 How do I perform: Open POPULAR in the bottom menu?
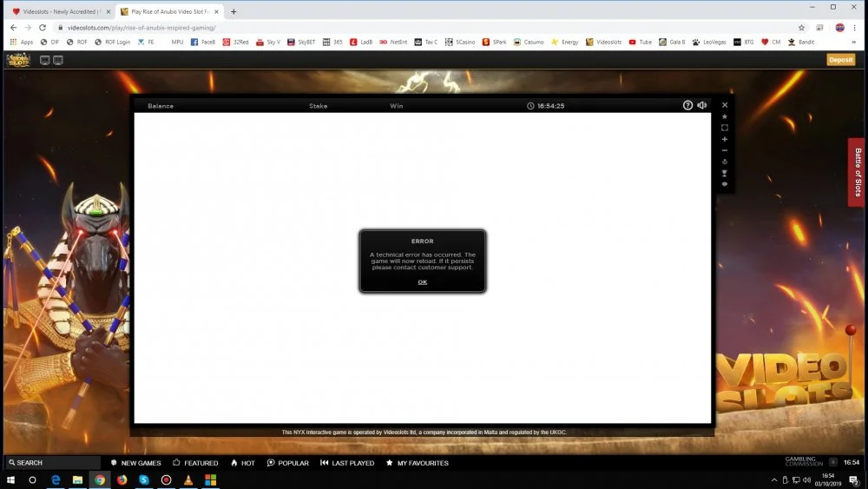click(x=288, y=463)
